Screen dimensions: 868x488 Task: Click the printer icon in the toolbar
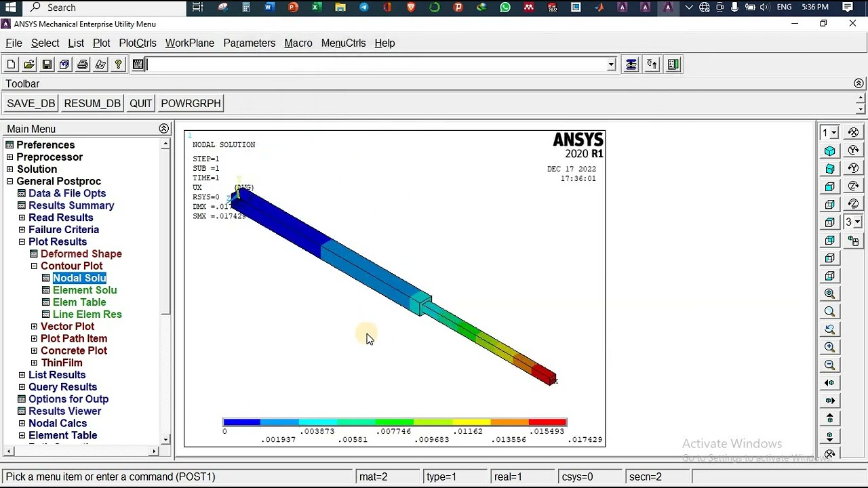click(x=83, y=64)
